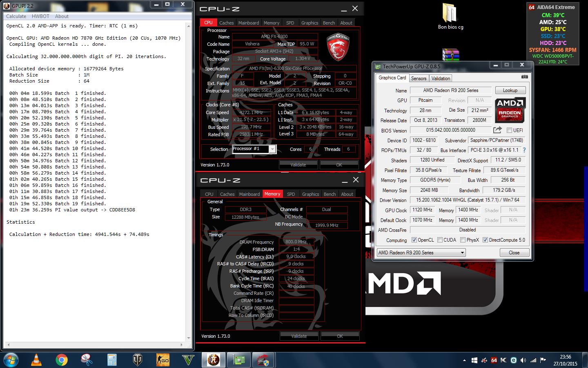This screenshot has height=368, width=588.
Task: Switch to SPD tab in upper CPU-Z
Action: tap(290, 23)
